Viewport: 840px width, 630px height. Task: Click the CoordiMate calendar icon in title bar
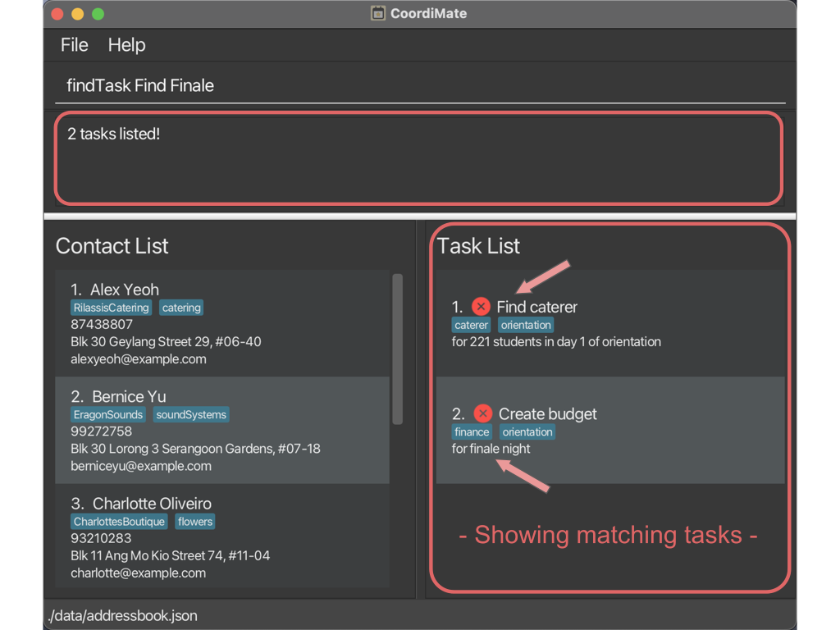point(378,13)
